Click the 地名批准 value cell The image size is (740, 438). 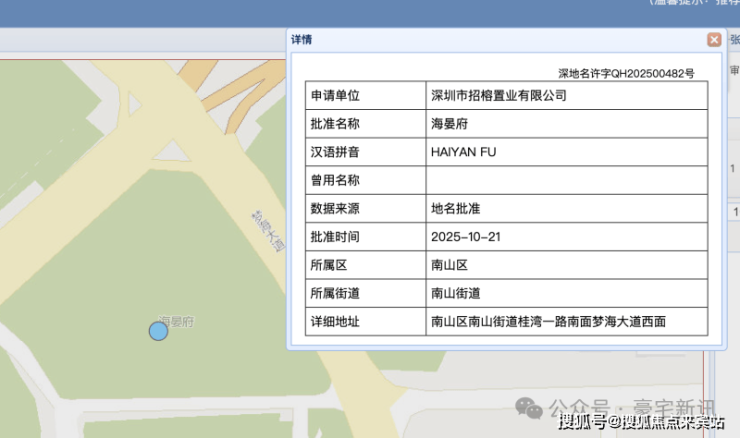tap(567, 209)
